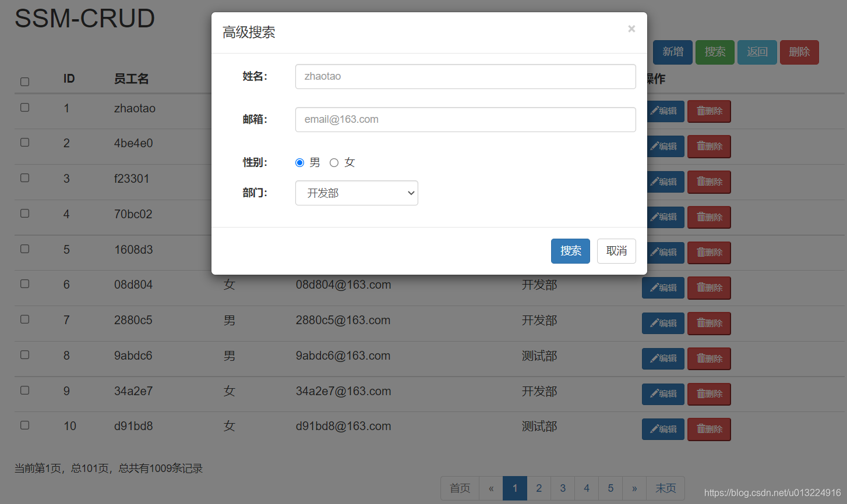Image resolution: width=847 pixels, height=504 pixels.
Task: Edit row 10 with pencil 编辑 button
Action: coord(663,430)
